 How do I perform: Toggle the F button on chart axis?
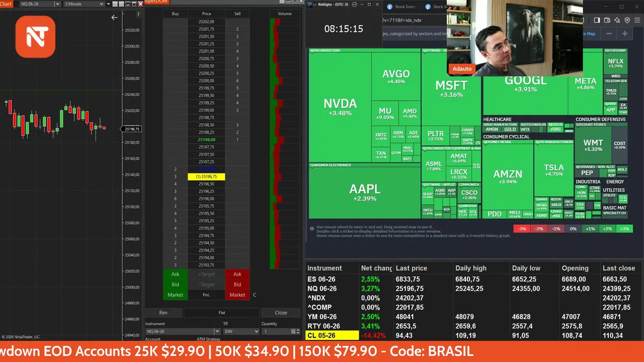tap(138, 15)
